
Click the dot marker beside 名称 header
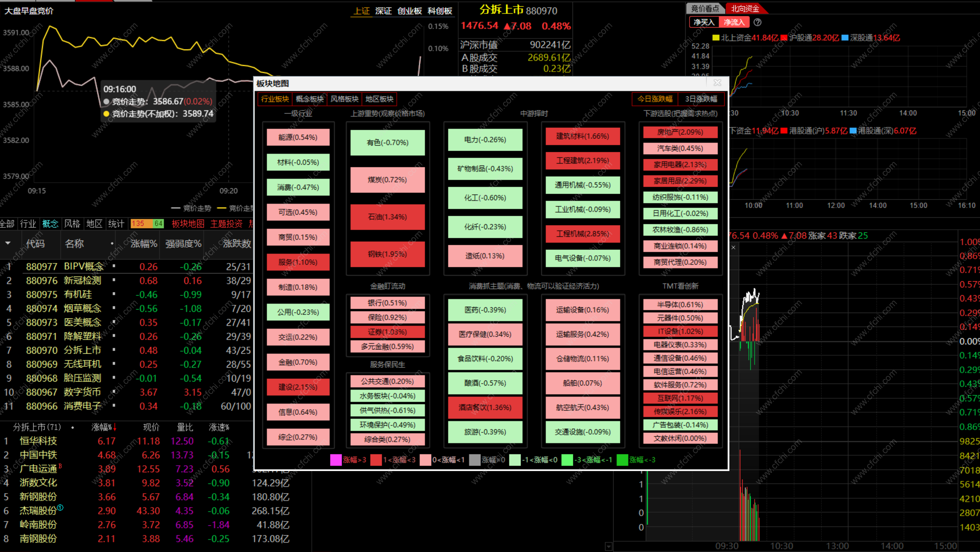pos(112,244)
